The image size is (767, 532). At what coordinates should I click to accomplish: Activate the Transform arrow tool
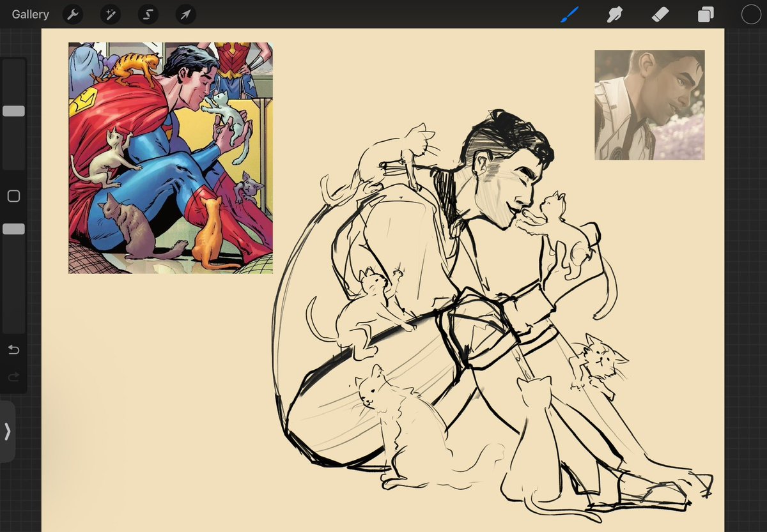pyautogui.click(x=186, y=15)
